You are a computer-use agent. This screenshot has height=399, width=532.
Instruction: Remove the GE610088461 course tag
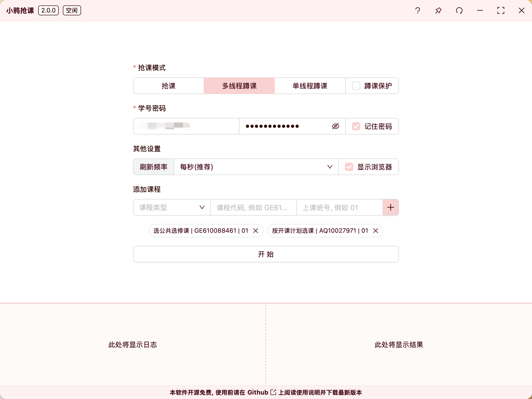pyautogui.click(x=256, y=231)
